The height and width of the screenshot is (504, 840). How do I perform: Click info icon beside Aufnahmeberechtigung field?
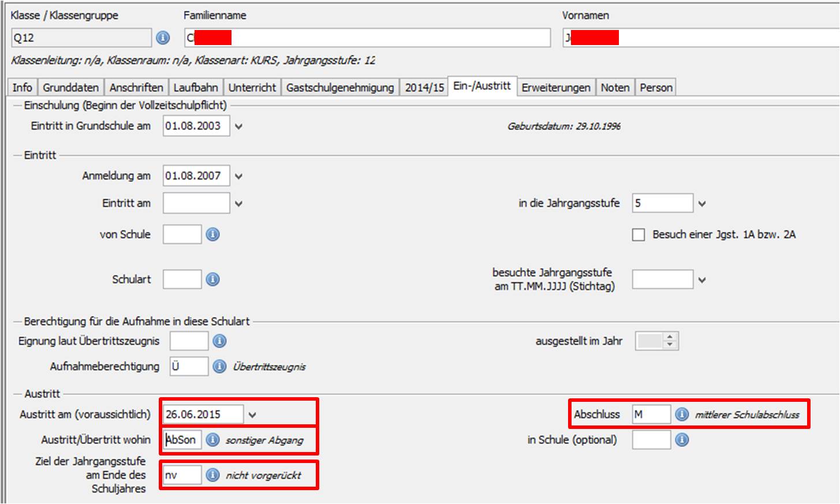tap(219, 367)
